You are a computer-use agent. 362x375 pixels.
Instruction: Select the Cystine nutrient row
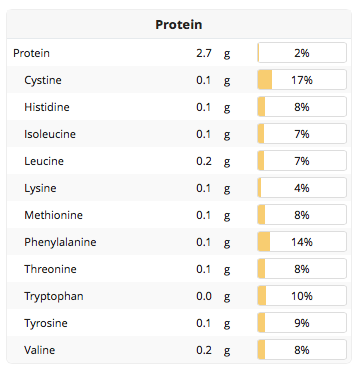tap(179, 80)
